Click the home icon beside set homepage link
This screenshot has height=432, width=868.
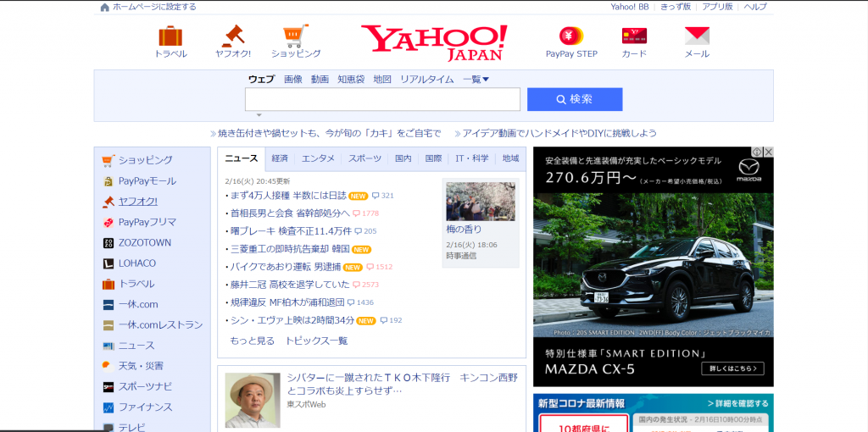[x=104, y=7]
